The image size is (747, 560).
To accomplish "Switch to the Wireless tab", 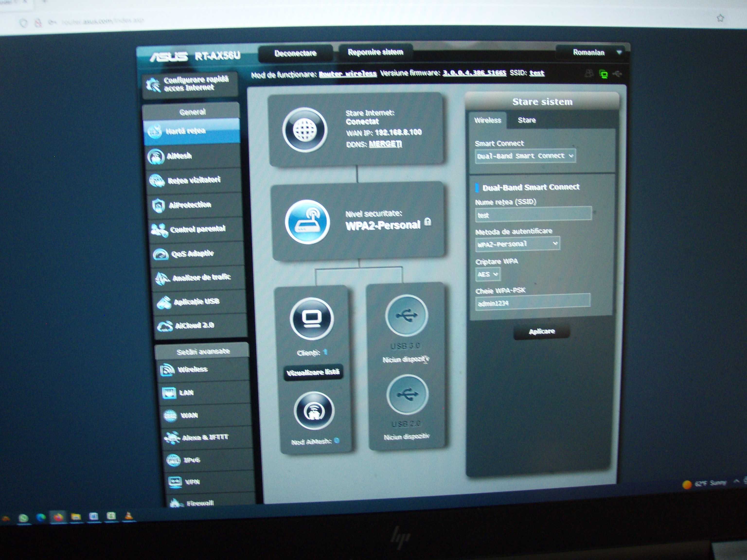I will click(x=488, y=120).
